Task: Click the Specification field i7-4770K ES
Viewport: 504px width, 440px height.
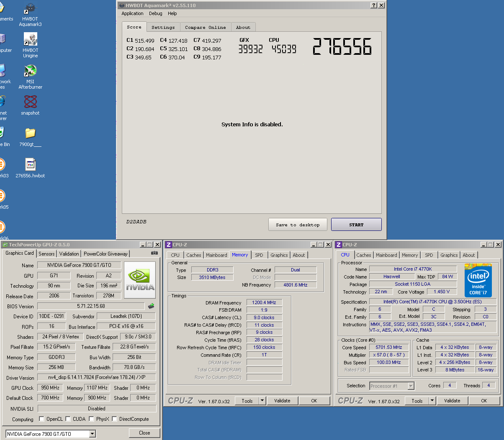Action: pyautogui.click(x=433, y=302)
